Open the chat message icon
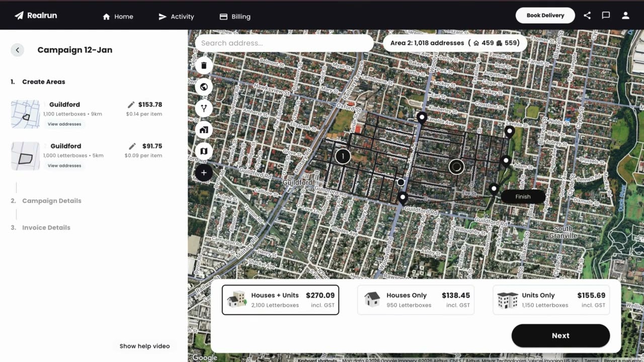644x362 pixels. click(606, 16)
